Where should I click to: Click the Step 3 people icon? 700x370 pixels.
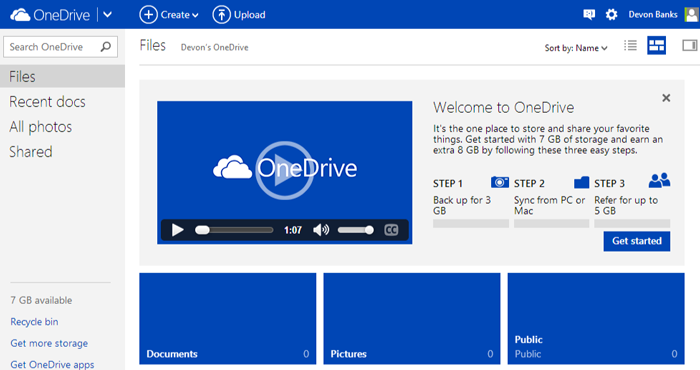point(659,180)
